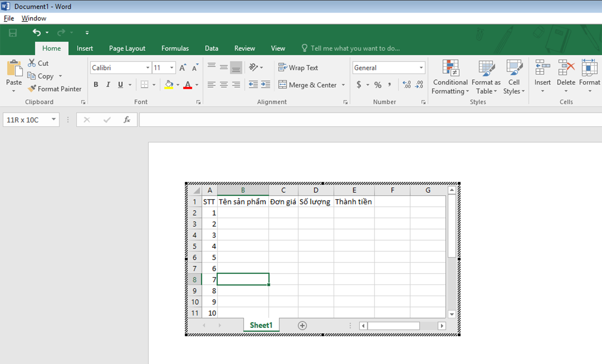602x364 pixels.
Task: Center text horizontally in Alignment group
Action: [x=224, y=85]
